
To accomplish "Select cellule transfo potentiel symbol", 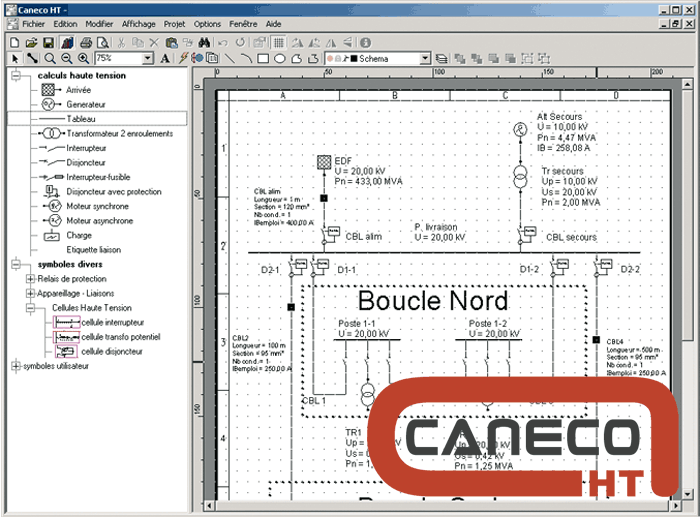I will 107,337.
